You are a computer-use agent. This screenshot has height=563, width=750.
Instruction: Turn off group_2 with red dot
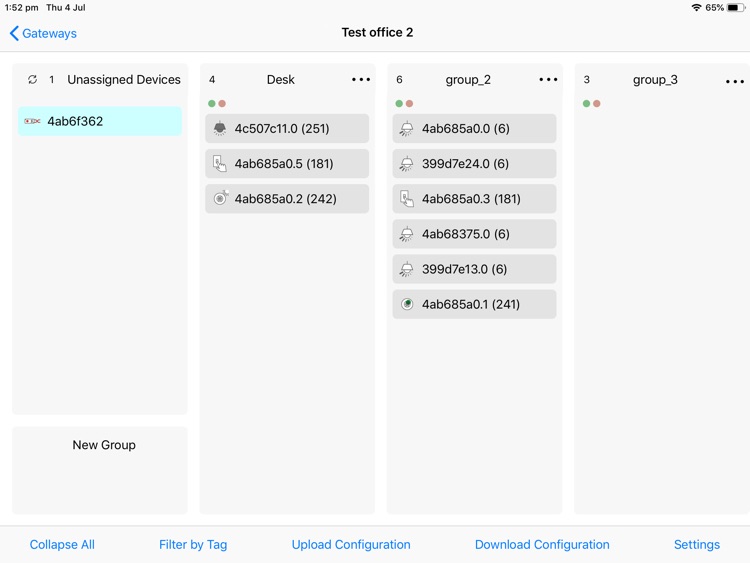pos(409,103)
